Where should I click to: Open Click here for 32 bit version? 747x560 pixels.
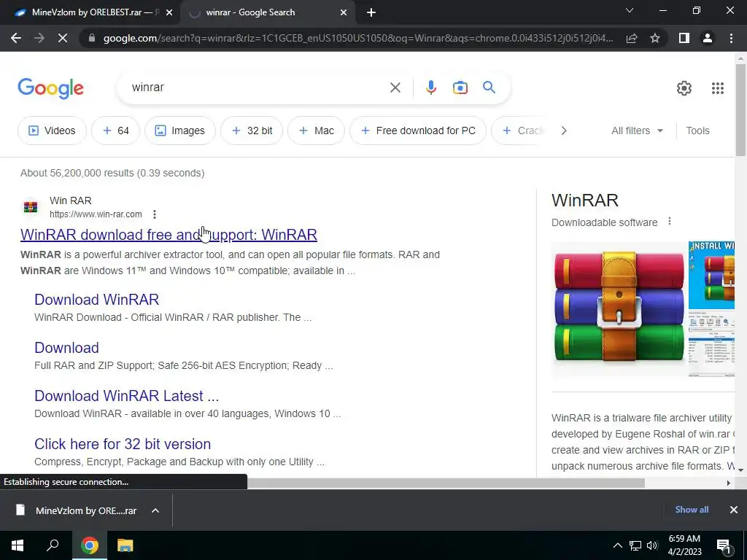pos(123,444)
